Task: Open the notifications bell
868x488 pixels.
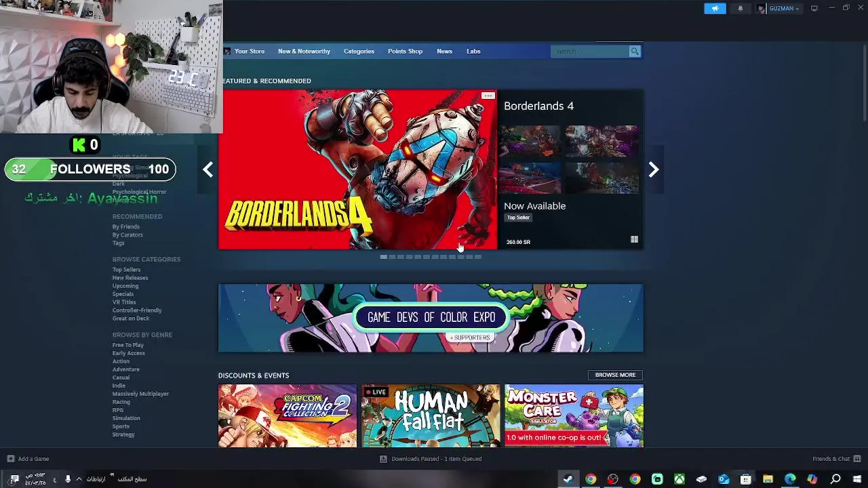Action: point(740,8)
